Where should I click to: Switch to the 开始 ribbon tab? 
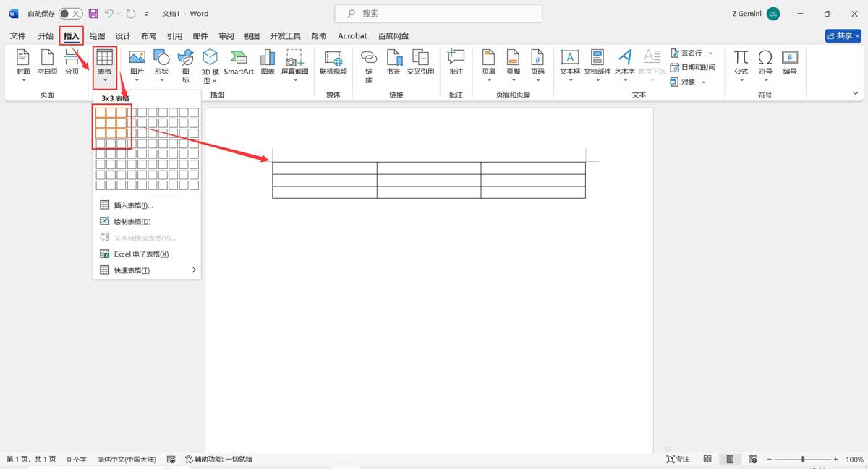46,35
